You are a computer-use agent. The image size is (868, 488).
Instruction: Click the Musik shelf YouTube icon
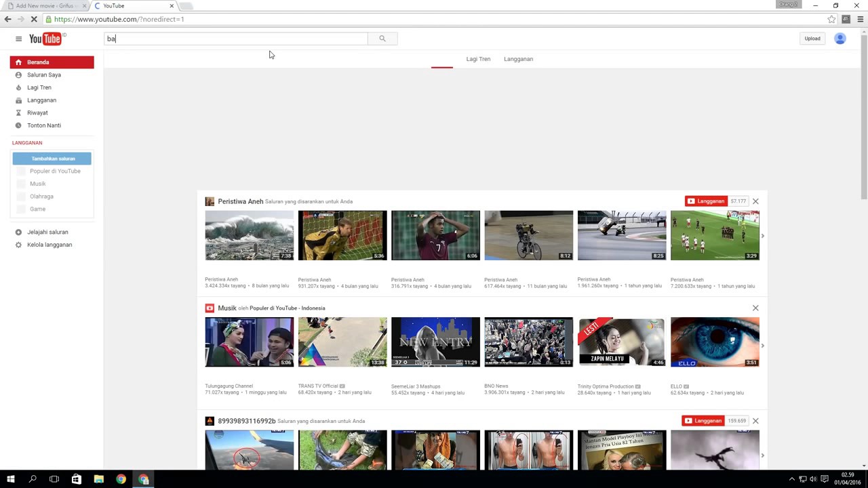[x=210, y=308]
